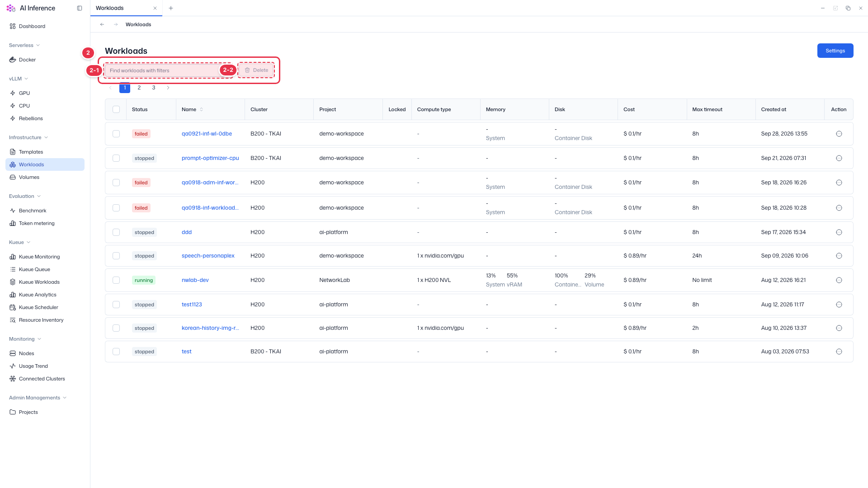Collapse the Serverless sidebar section
Viewport: 868px width, 488px height.
(x=24, y=45)
